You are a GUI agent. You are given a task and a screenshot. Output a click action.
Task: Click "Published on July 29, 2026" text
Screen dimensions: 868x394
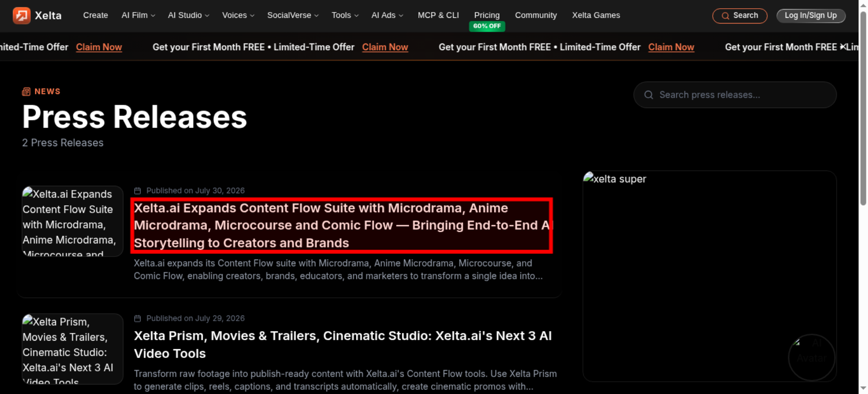click(x=195, y=318)
